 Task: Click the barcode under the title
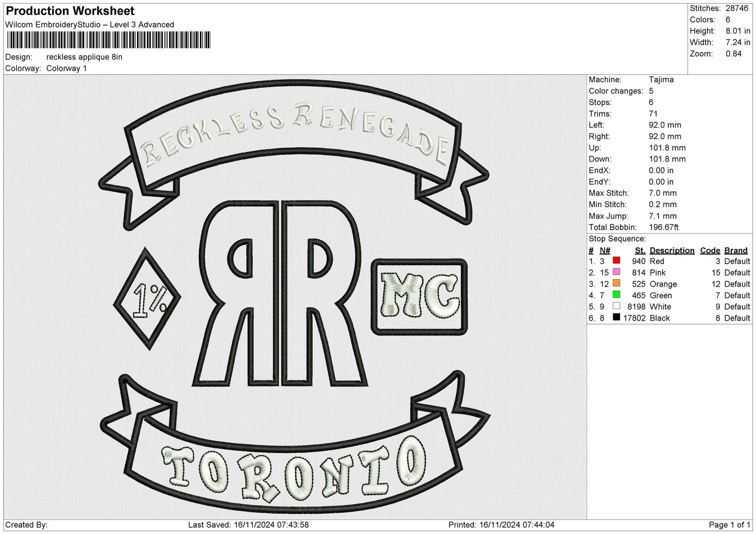[109, 40]
